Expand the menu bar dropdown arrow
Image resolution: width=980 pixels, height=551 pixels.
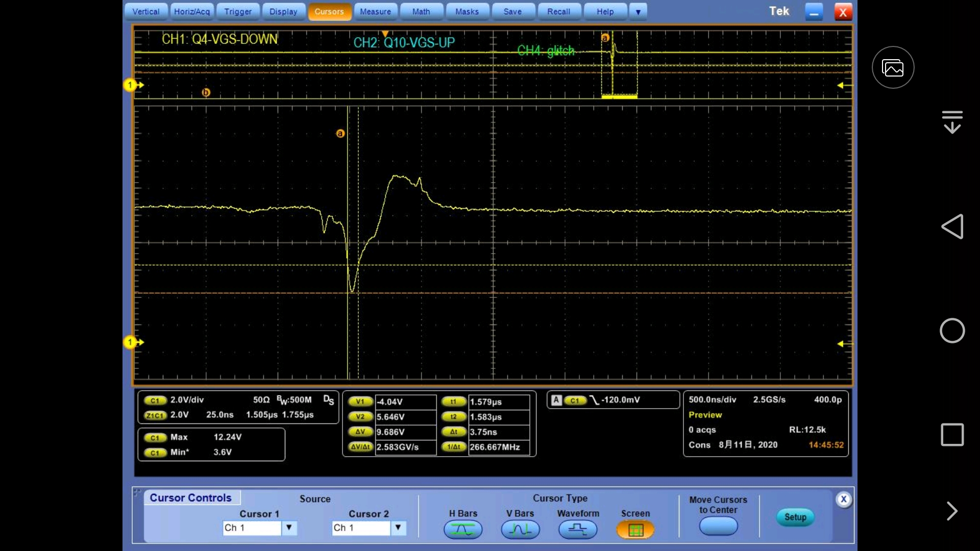(x=638, y=11)
